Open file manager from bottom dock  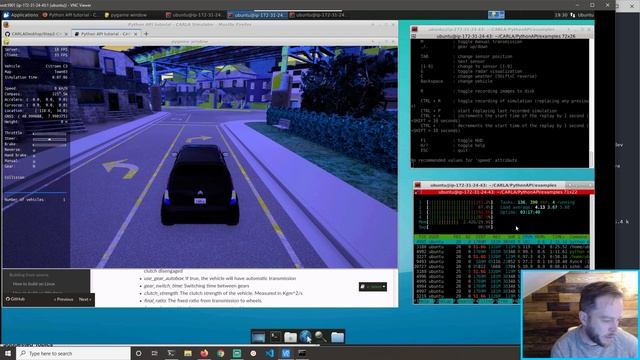coord(290,337)
